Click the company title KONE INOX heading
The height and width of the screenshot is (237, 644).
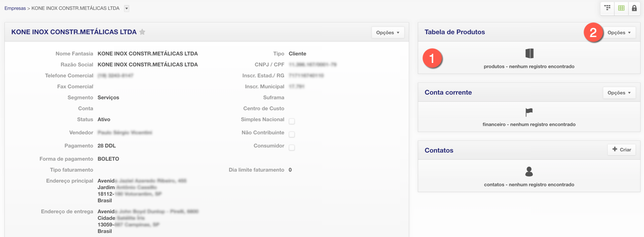click(74, 32)
